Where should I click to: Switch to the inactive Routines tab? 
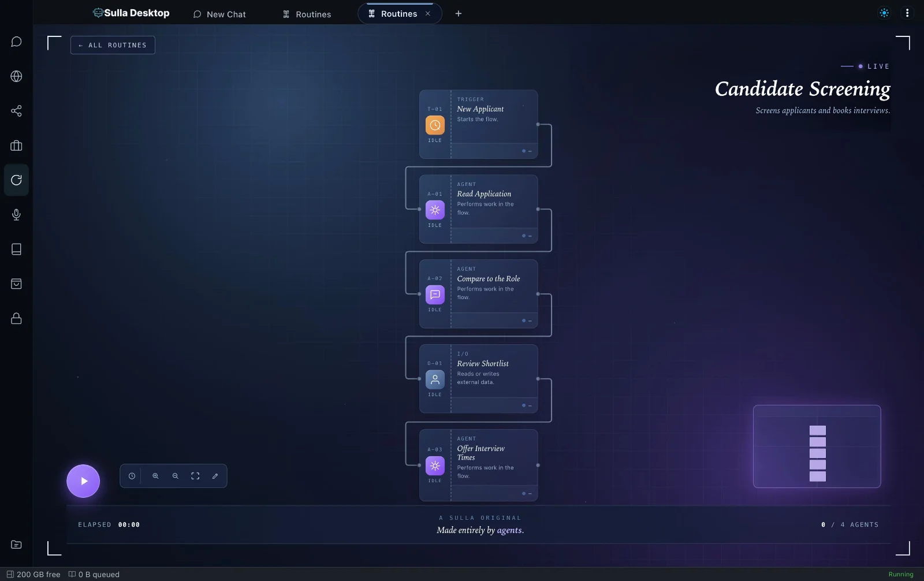point(307,14)
